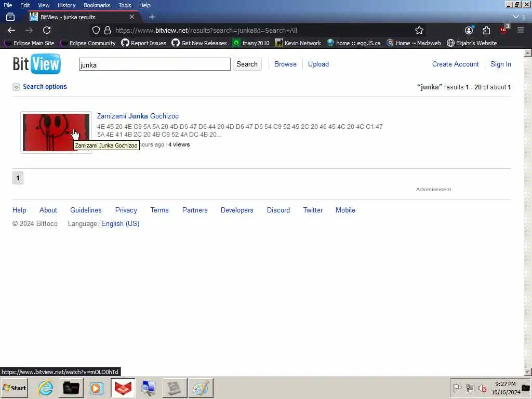The image size is (532, 399).
Task: Select the red browser taskbar icon
Action: pos(123,388)
